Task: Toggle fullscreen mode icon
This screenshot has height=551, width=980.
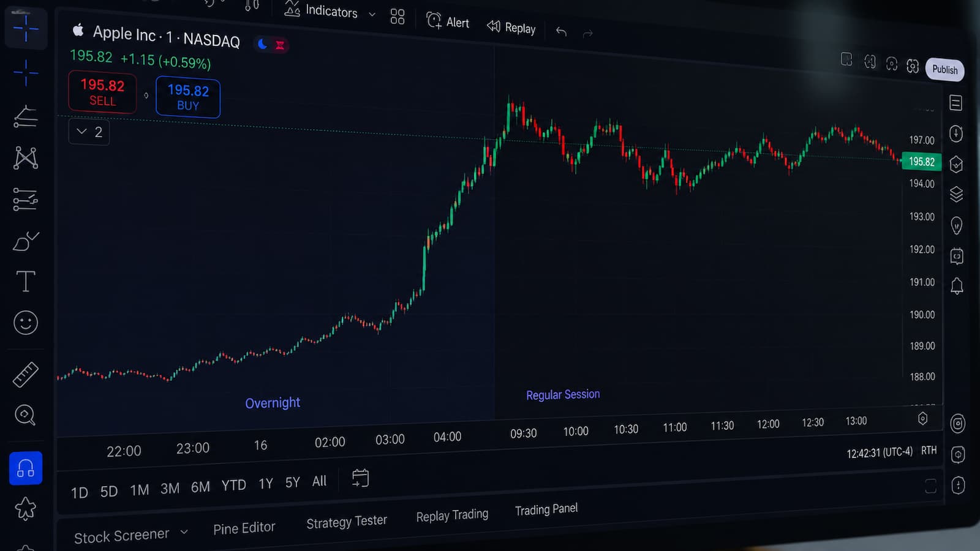Action: pyautogui.click(x=870, y=61)
